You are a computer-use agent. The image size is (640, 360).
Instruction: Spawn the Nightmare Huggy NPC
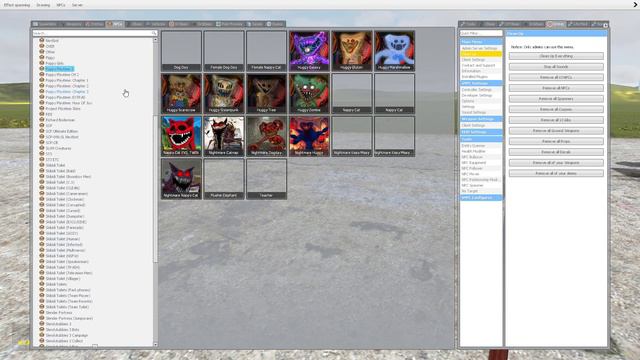[309, 136]
